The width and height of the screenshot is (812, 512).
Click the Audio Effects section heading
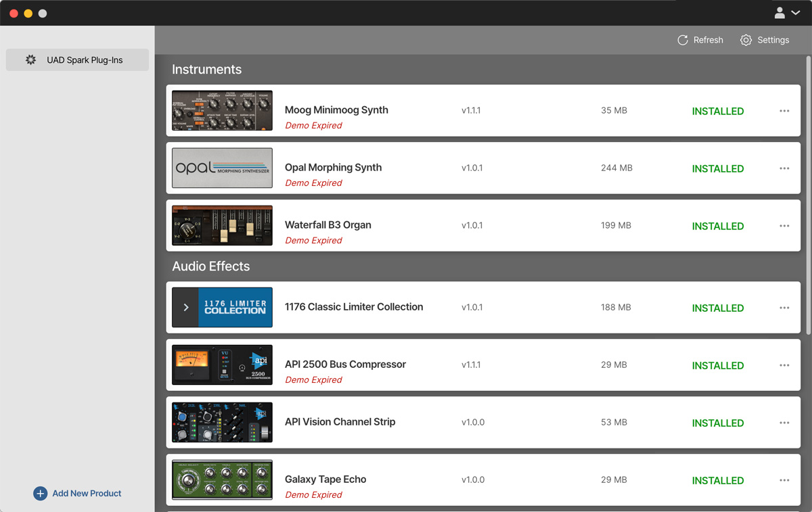tap(210, 266)
